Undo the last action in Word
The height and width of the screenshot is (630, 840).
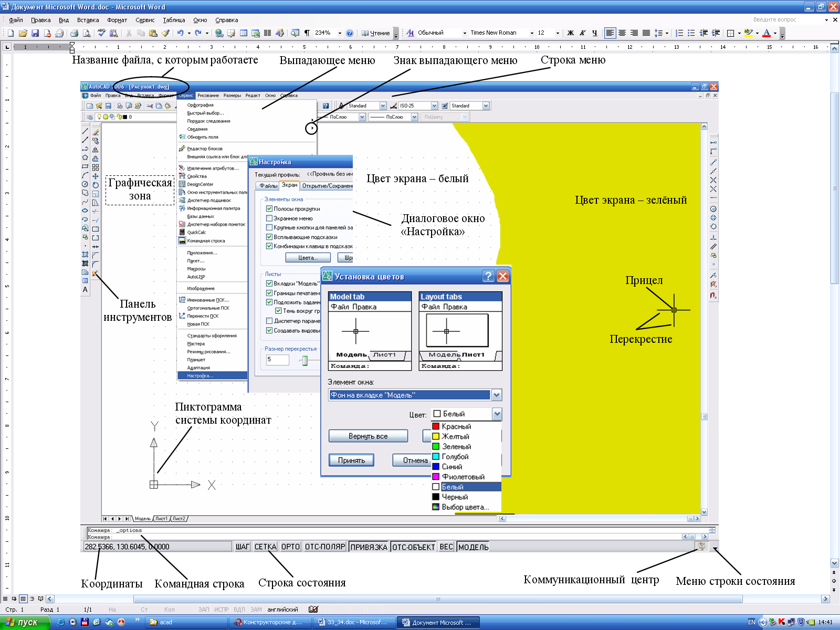180,33
